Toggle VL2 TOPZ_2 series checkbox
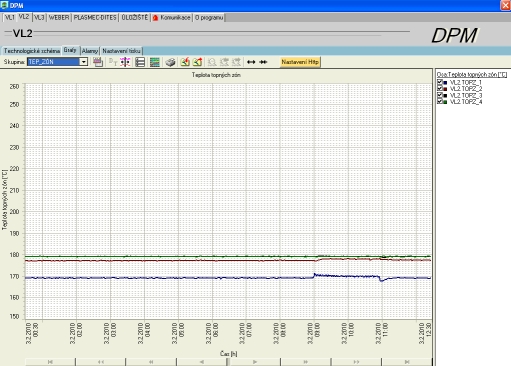Screen dimensions: 511x366 click(440, 88)
